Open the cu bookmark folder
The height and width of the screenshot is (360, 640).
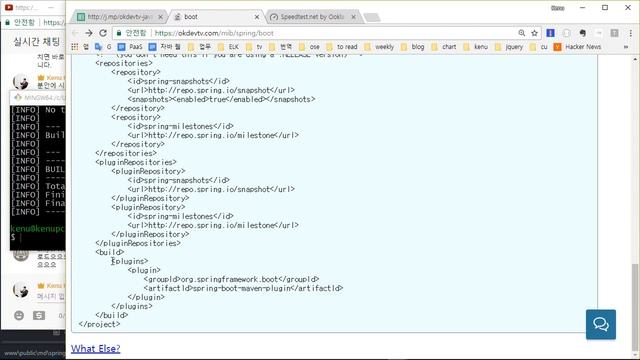tap(539, 47)
